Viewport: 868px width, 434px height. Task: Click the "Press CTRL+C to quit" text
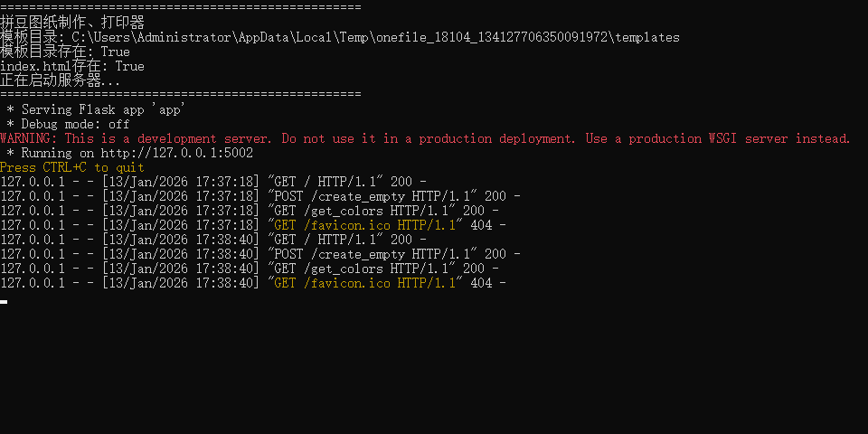tap(72, 167)
